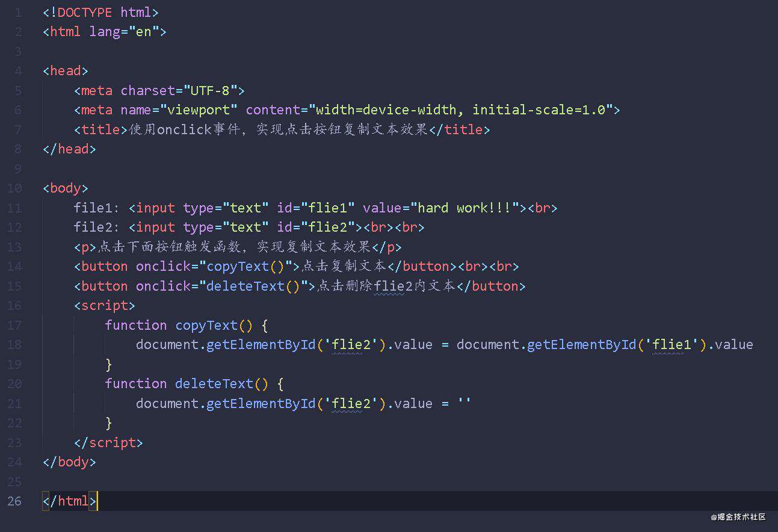Click the onclick="copyText()" attribute

pos(214,266)
